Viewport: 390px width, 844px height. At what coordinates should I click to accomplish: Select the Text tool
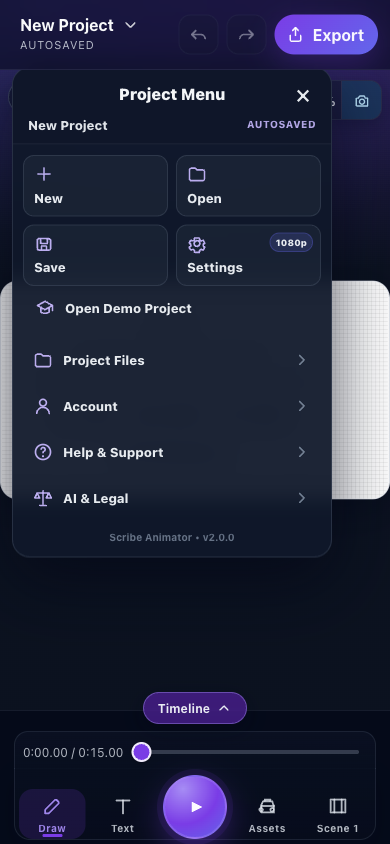point(123,815)
